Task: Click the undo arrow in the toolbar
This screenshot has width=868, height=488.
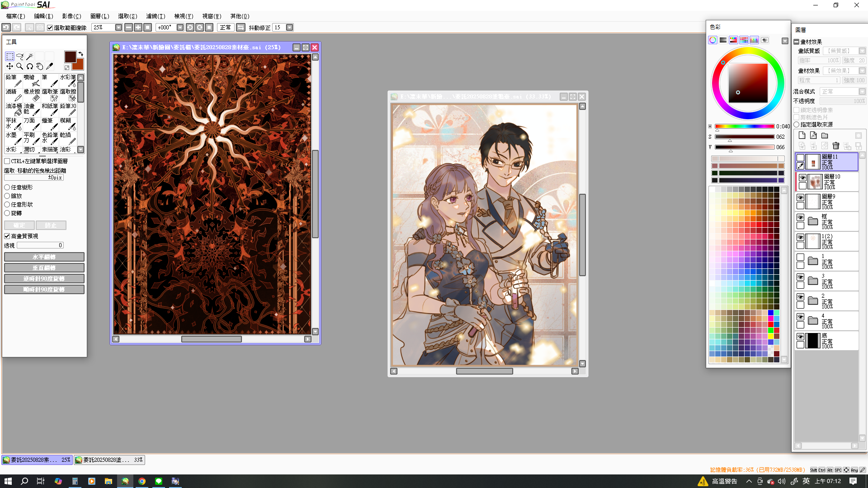Action: 6,28
